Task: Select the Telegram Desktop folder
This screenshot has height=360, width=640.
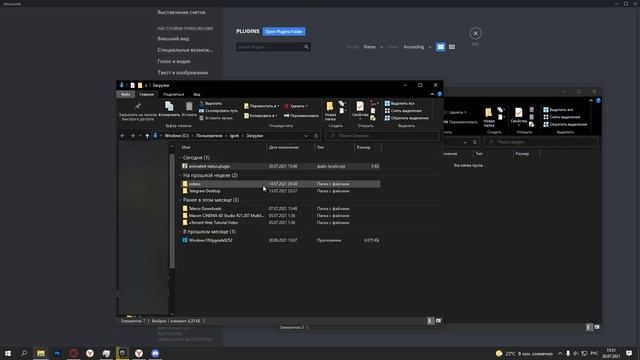Action: coord(281,191)
